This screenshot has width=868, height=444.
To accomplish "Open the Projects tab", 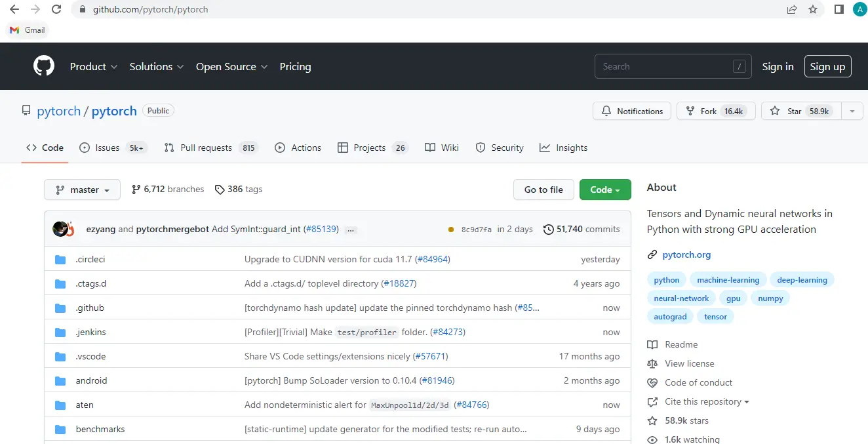I will (372, 148).
